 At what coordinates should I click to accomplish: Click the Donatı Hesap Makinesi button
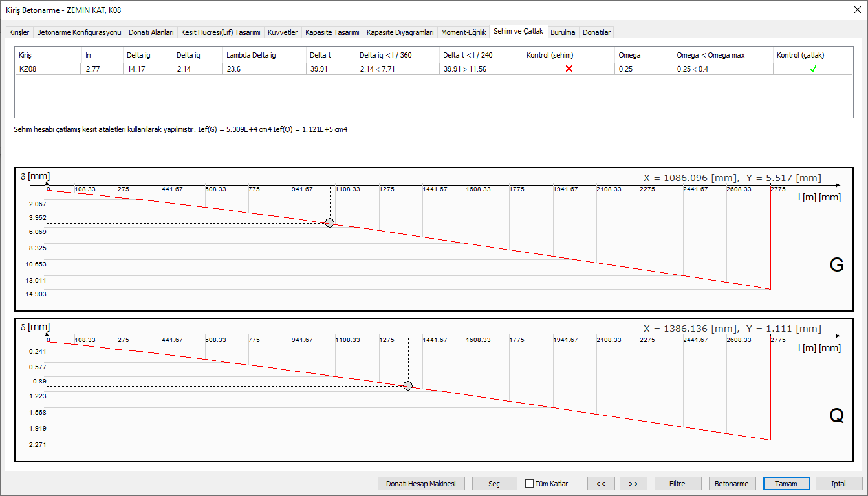click(421, 484)
